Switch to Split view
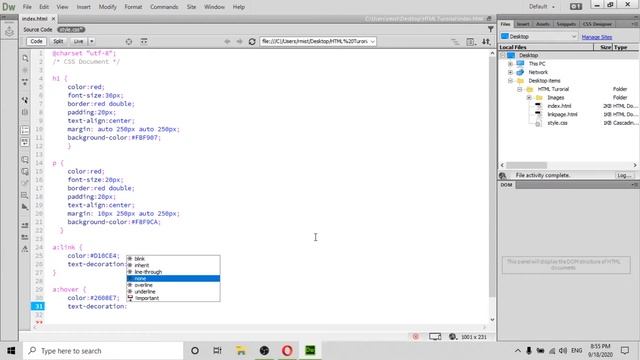This screenshot has width=640, height=360. click(x=58, y=41)
